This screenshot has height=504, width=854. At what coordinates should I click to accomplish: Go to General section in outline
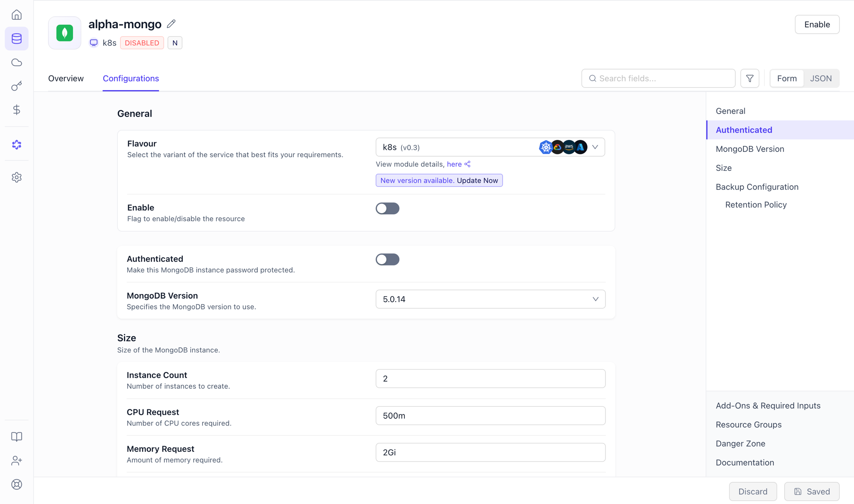tap(730, 111)
